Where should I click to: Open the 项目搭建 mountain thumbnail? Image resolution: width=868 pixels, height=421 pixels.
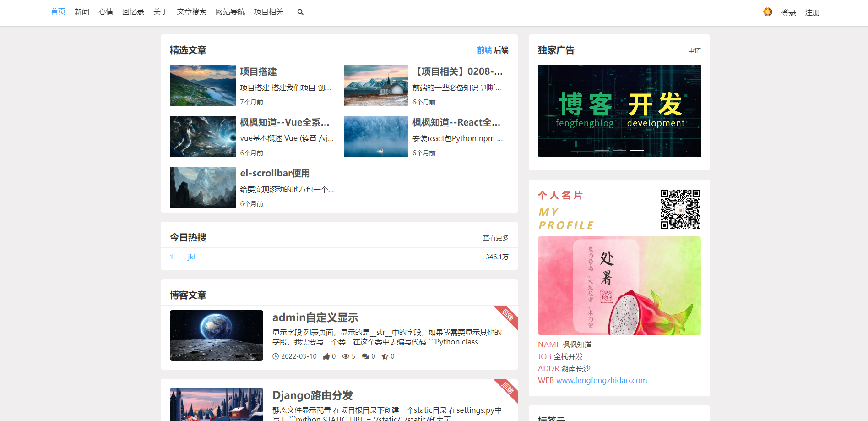[203, 86]
